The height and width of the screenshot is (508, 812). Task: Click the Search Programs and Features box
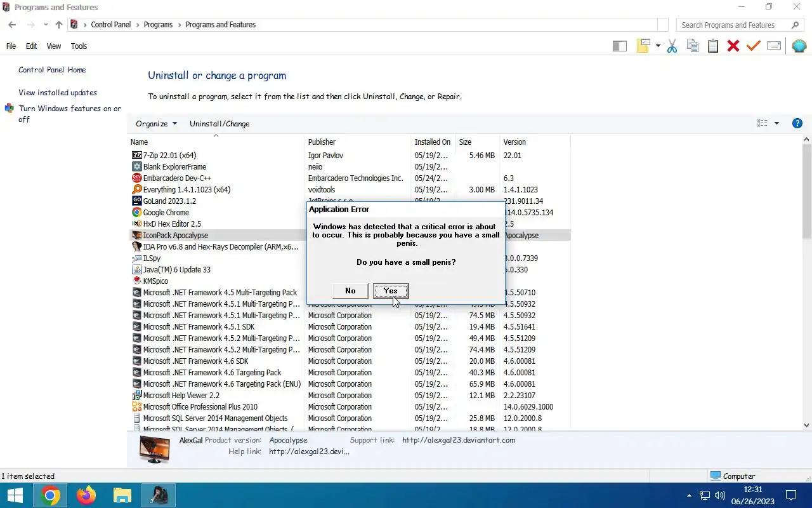733,25
